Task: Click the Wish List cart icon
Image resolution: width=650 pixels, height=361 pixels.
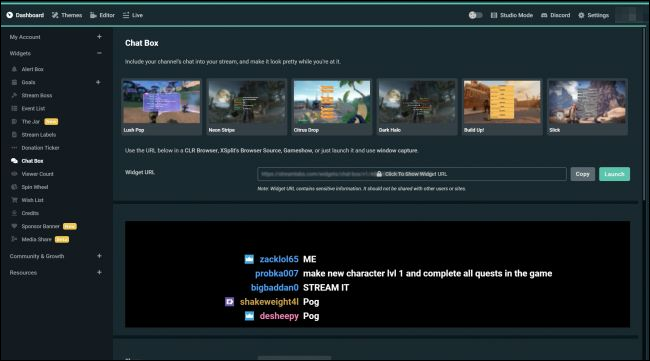Action: (x=14, y=200)
